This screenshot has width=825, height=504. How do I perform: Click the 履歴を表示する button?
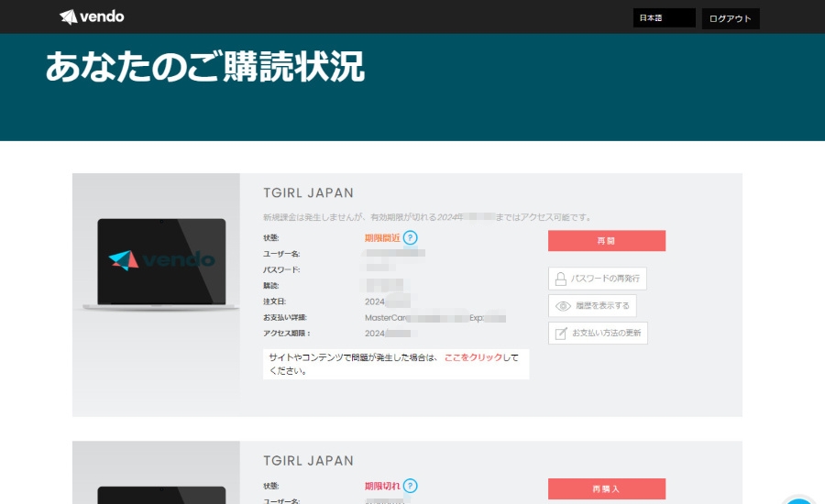[592, 306]
